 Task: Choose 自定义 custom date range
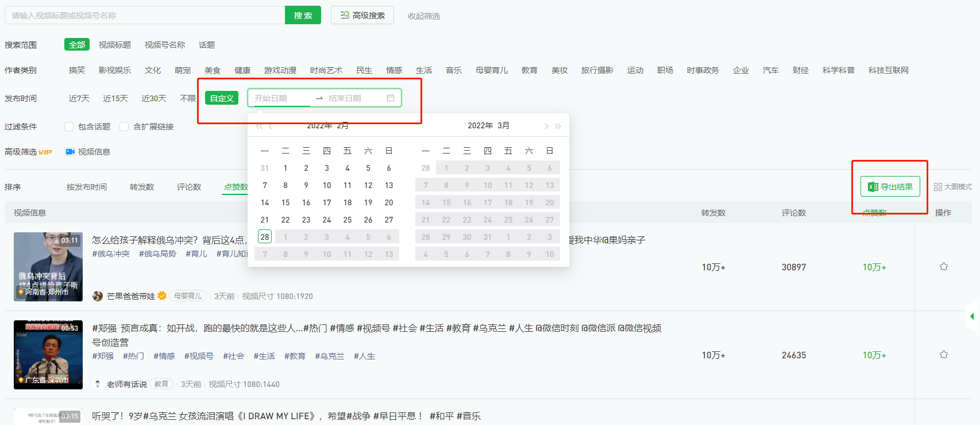222,98
